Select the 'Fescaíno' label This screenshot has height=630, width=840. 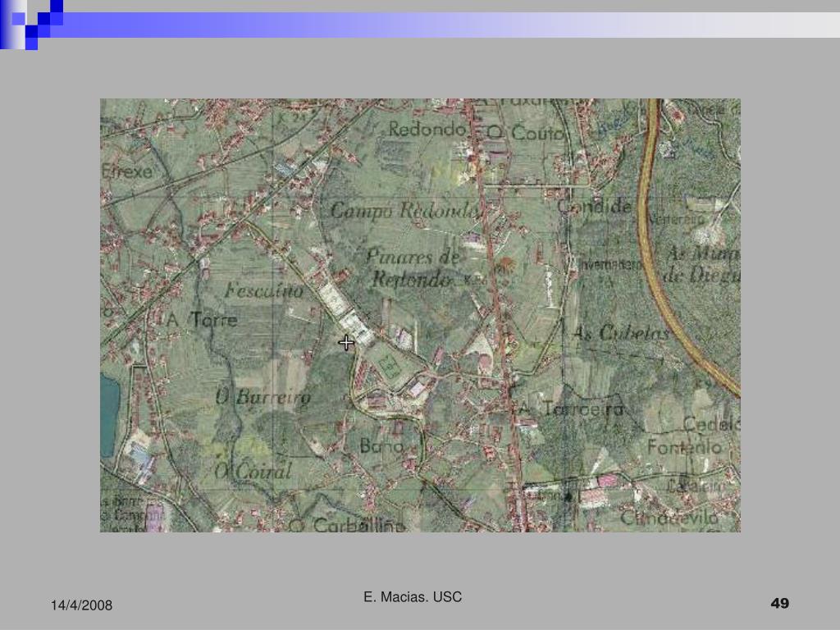pyautogui.click(x=264, y=291)
